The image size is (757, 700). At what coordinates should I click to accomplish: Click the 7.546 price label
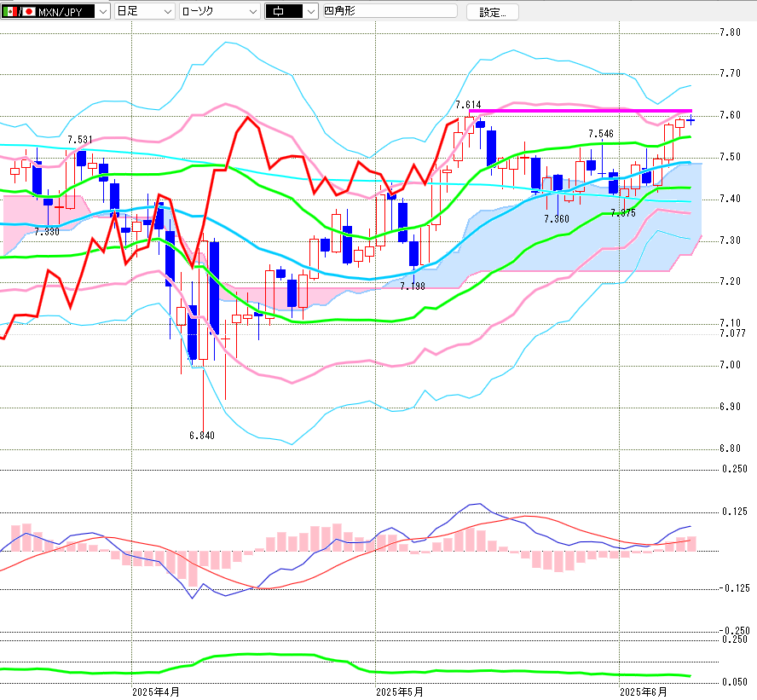click(601, 134)
